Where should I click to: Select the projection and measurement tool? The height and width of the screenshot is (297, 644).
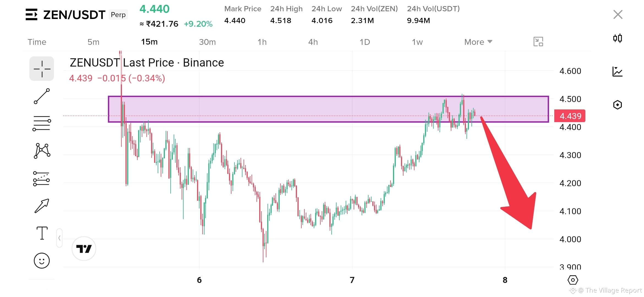[42, 179]
